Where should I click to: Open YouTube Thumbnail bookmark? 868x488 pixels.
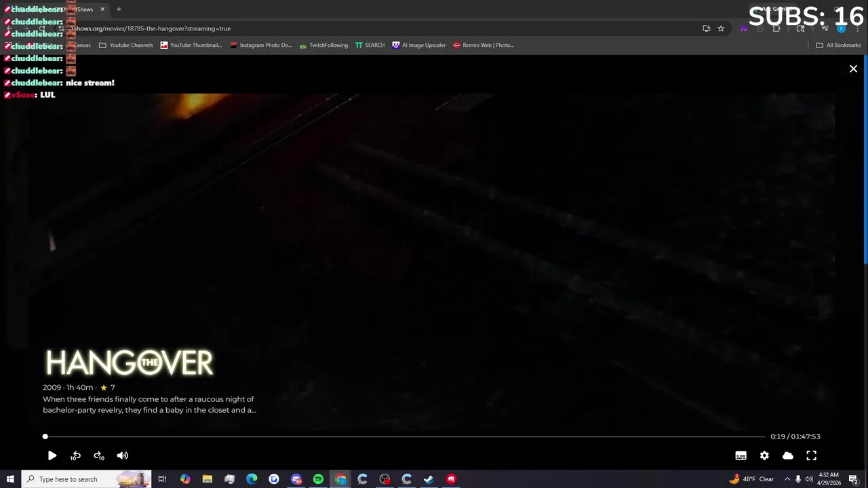(x=191, y=45)
